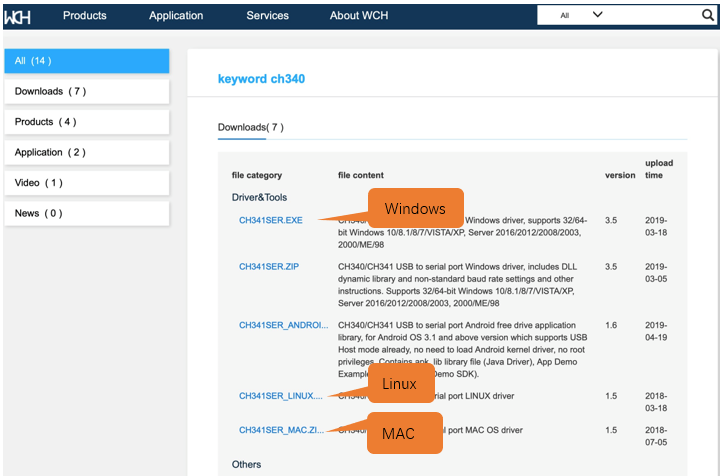Select the News (0) sidebar filter
This screenshot has height=476, width=722.
point(87,213)
